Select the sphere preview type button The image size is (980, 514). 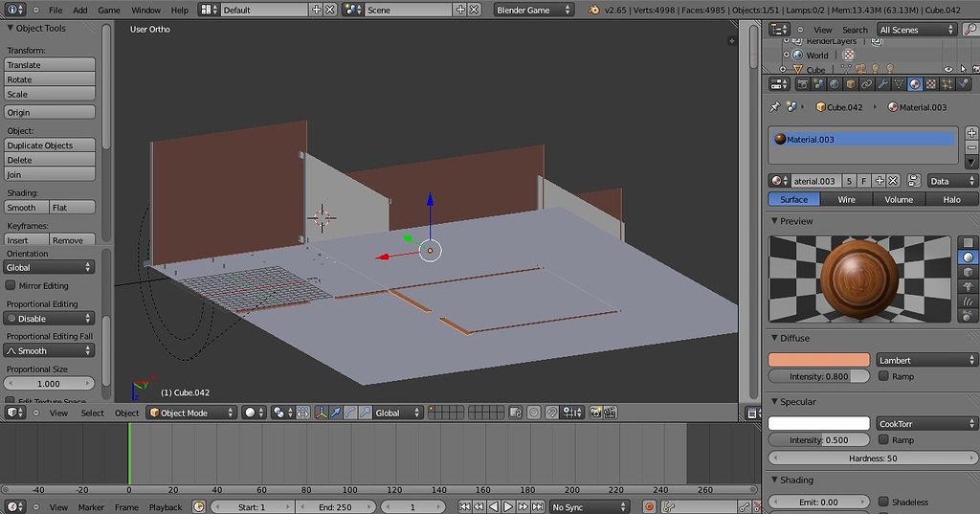pyautogui.click(x=968, y=257)
